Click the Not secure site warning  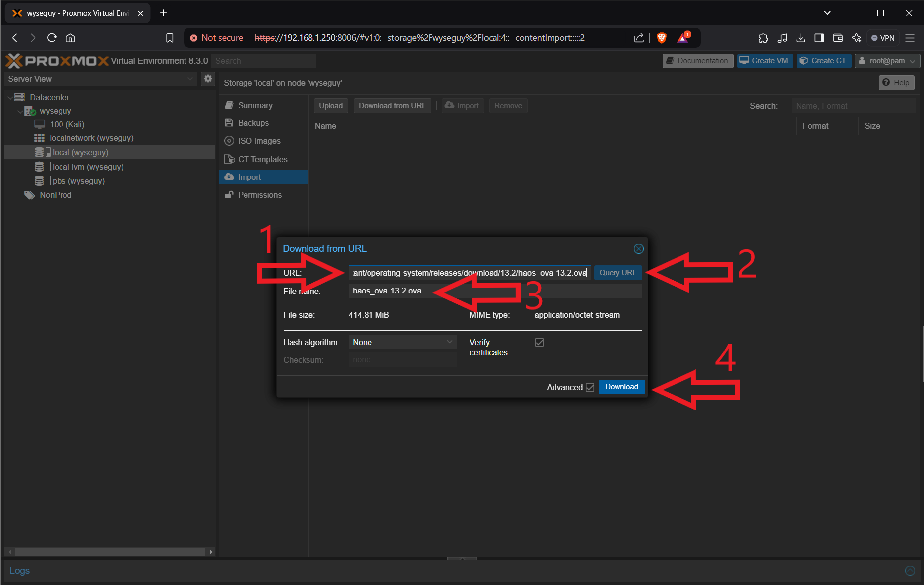click(x=217, y=38)
